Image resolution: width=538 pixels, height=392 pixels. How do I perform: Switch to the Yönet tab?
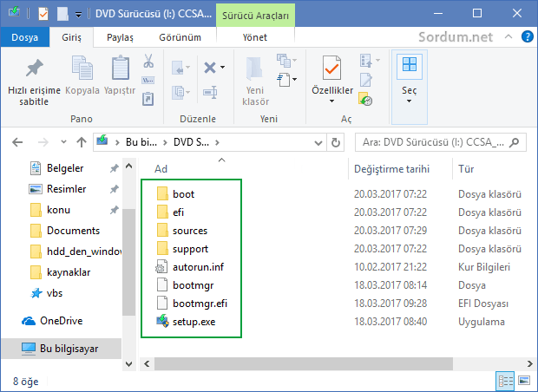[x=255, y=37]
